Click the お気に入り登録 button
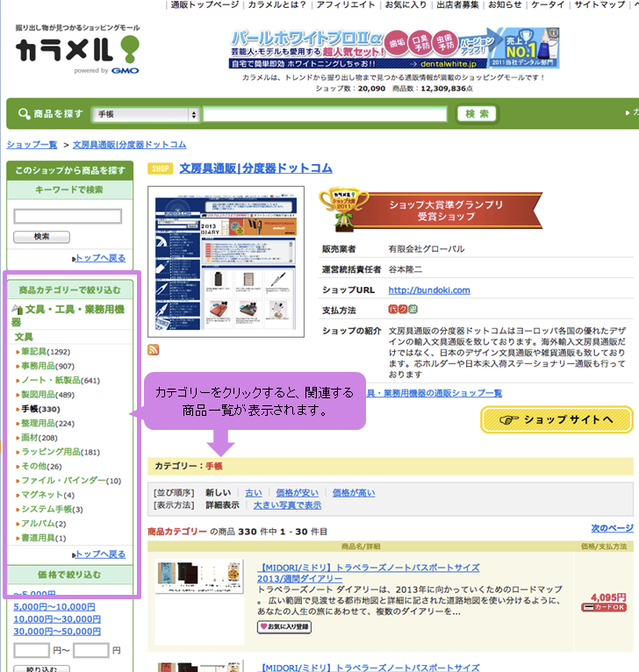 point(284,626)
